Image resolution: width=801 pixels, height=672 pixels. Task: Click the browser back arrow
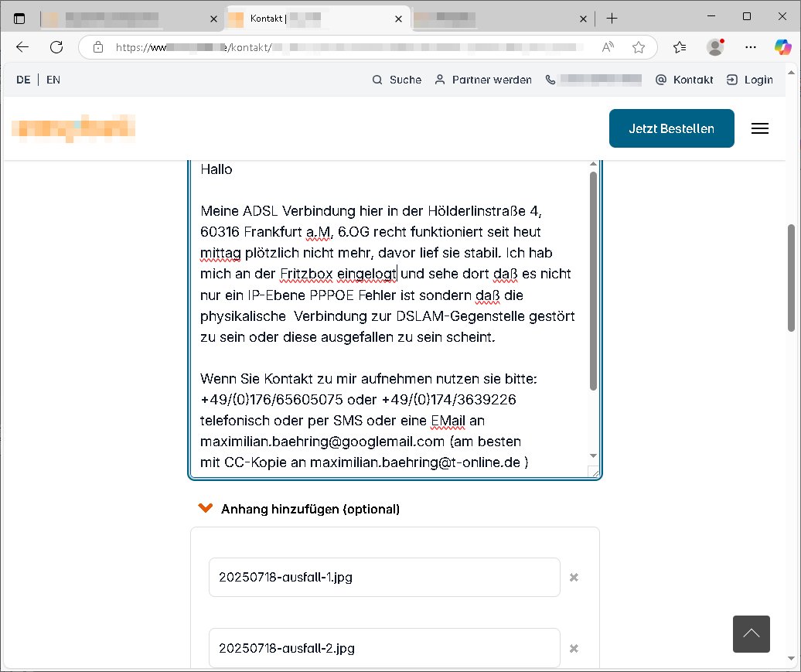coord(22,47)
